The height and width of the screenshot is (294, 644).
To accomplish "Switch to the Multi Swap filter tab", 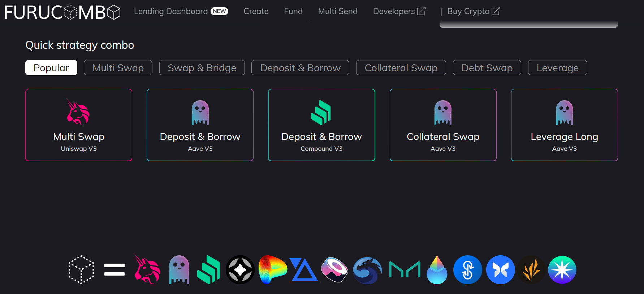I will (x=118, y=68).
